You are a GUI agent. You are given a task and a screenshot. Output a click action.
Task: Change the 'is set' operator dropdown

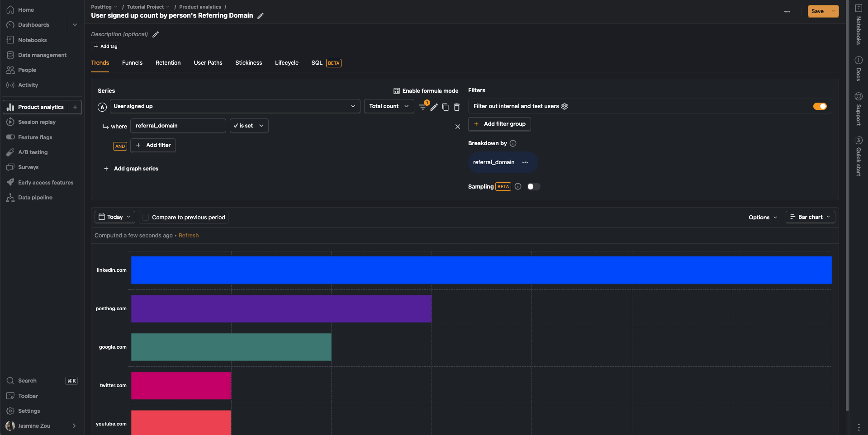249,126
